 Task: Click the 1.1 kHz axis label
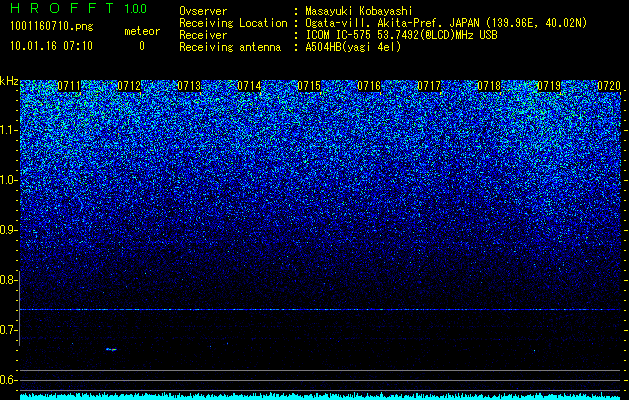click(9, 130)
